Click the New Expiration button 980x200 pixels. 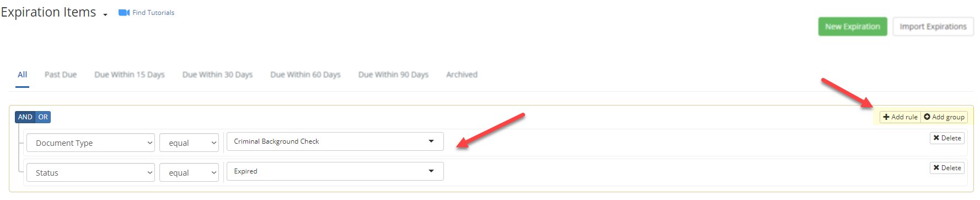(853, 27)
